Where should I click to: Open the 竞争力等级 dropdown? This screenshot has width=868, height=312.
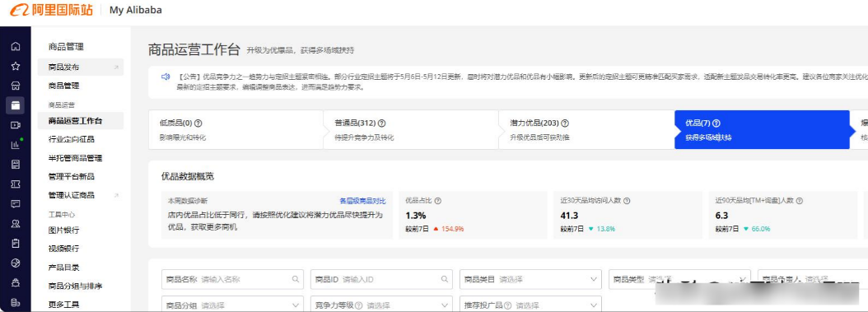pyautogui.click(x=381, y=305)
